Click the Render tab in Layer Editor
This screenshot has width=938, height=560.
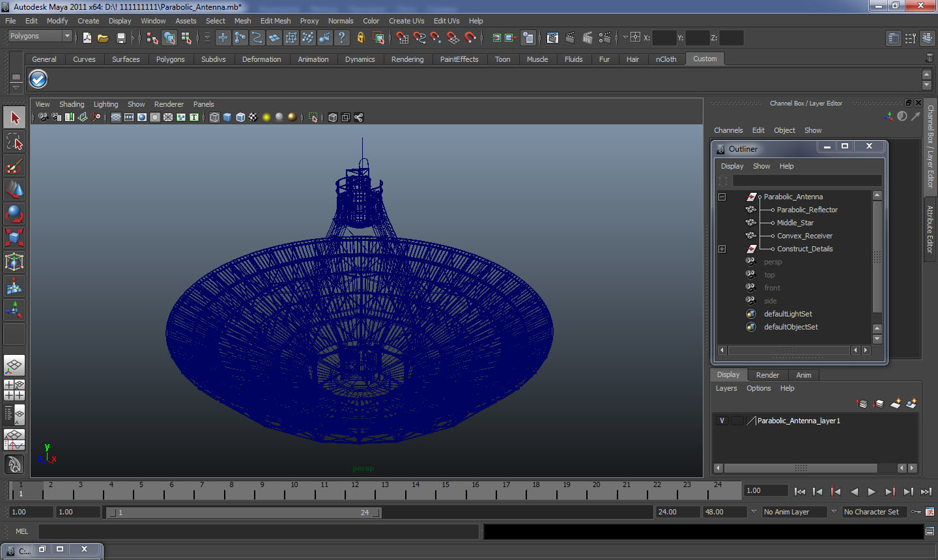(x=767, y=374)
